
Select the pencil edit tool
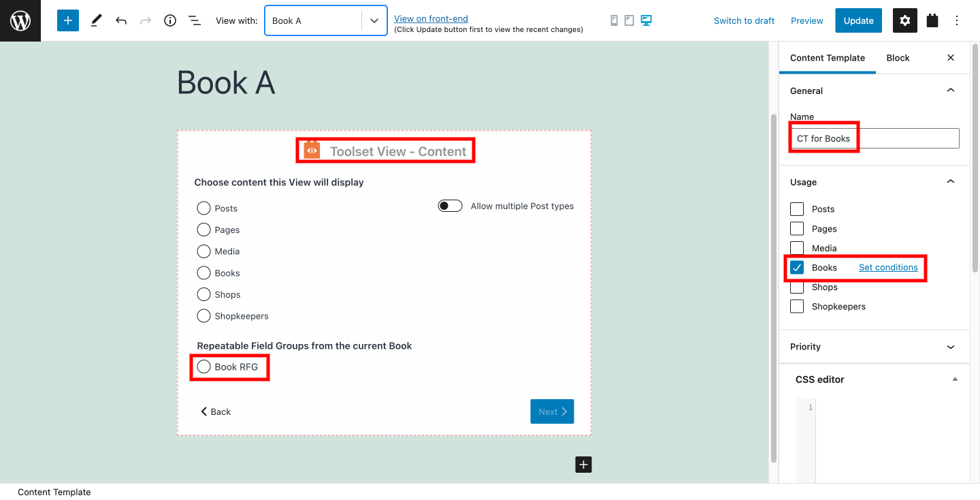coord(96,20)
